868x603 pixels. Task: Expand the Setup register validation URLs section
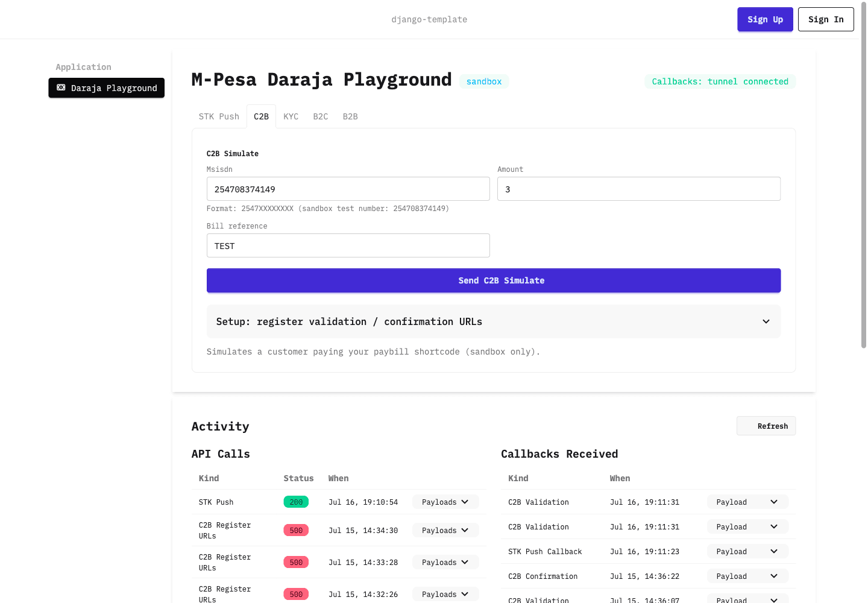click(x=493, y=321)
